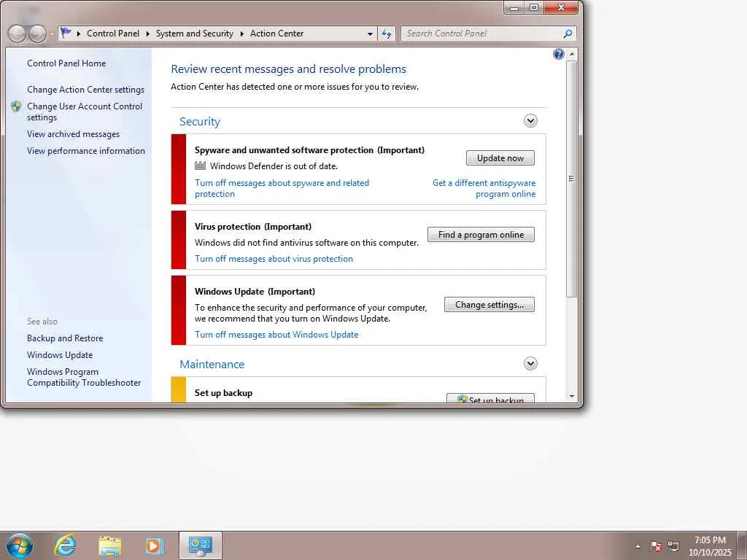747x560 pixels.
Task: Click the Action Center flag in system tray
Action: tap(656, 546)
